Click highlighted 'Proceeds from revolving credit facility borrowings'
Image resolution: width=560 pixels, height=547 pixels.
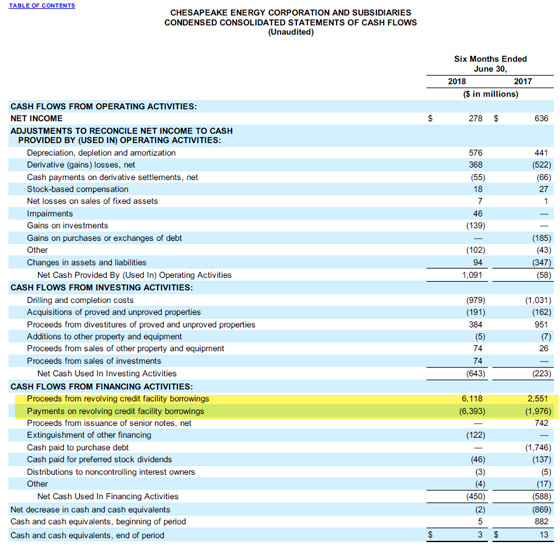[x=118, y=398]
